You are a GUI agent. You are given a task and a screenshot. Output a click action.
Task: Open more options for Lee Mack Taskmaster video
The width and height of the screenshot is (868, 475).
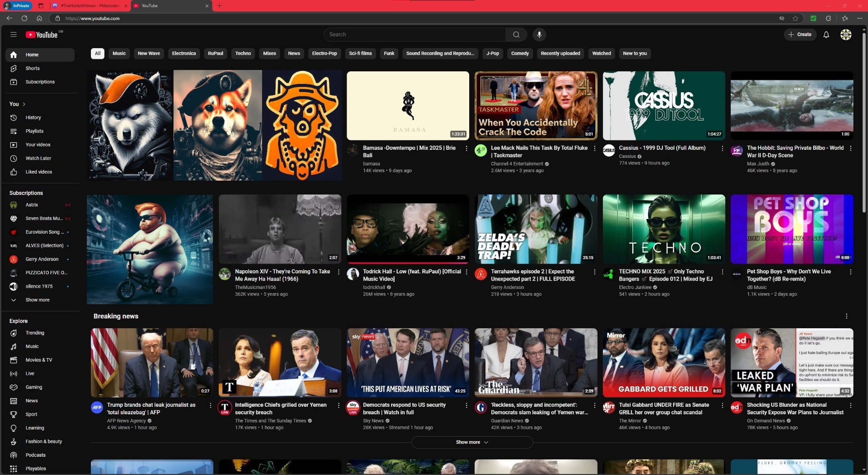pos(594,148)
